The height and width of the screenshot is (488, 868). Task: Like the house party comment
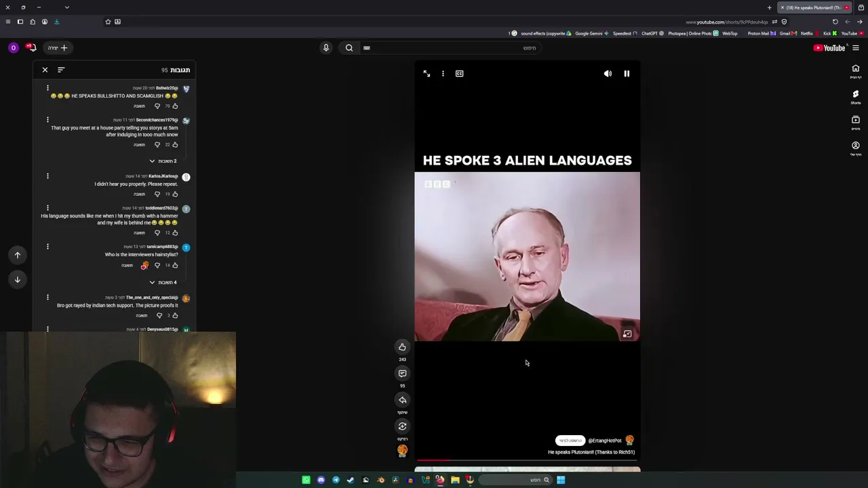pos(175,145)
